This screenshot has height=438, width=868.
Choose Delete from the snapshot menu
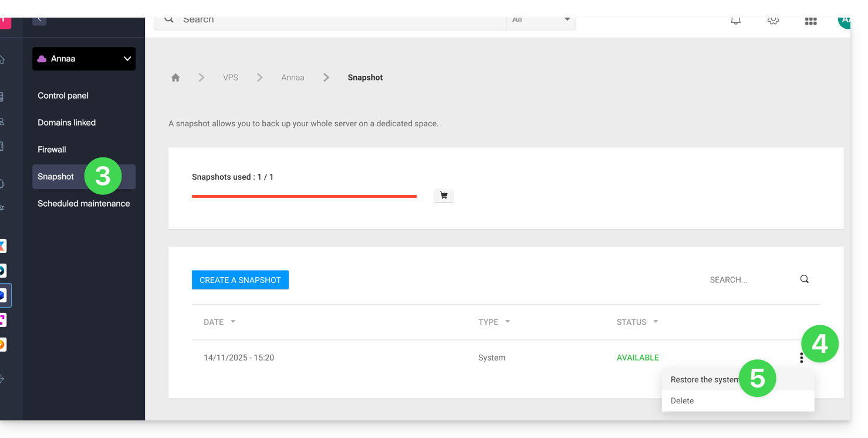(682, 401)
